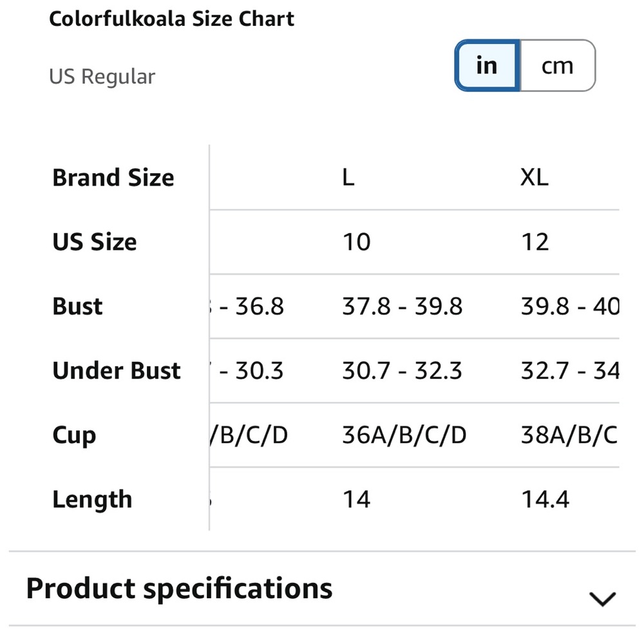Click the US Regular label
The width and height of the screenshot is (644, 644).
click(102, 76)
